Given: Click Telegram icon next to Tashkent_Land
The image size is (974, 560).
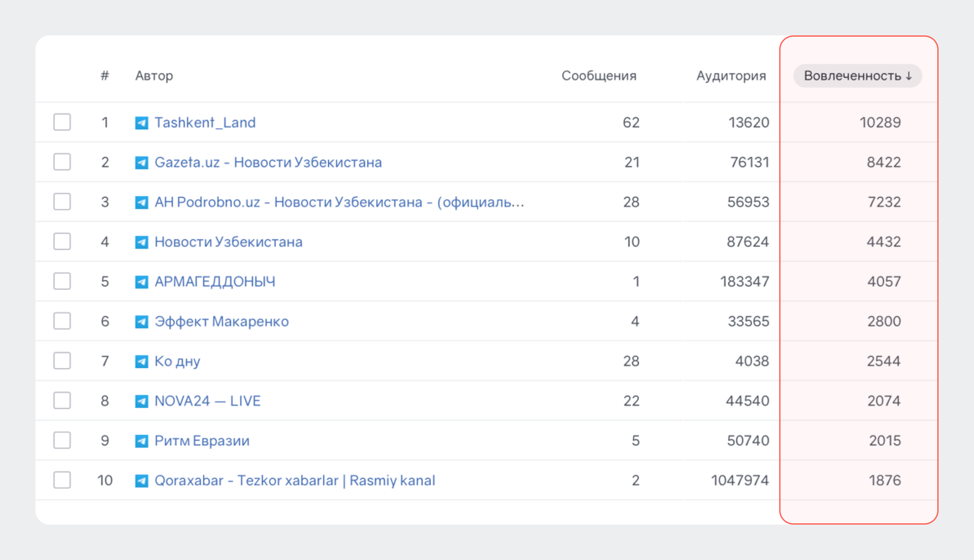Looking at the screenshot, I should click(142, 123).
